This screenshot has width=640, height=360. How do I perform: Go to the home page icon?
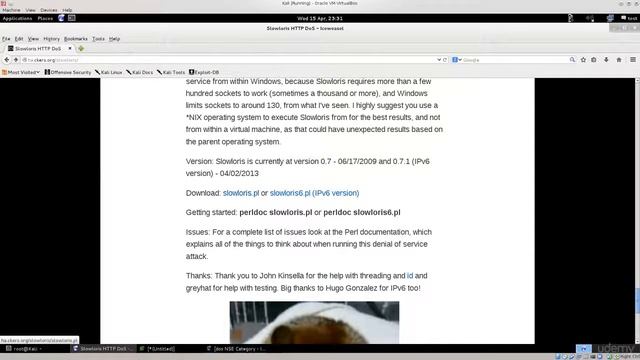click(x=619, y=60)
